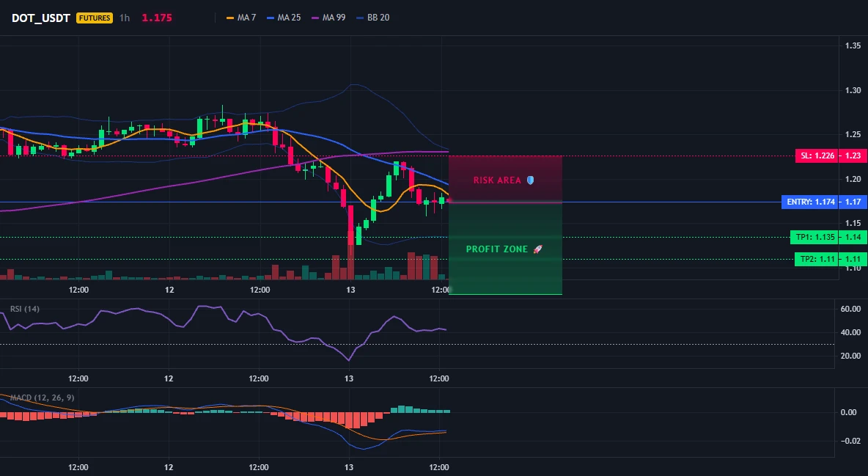Toggle the BB 20 legend entry
868x476 pixels.
click(373, 18)
